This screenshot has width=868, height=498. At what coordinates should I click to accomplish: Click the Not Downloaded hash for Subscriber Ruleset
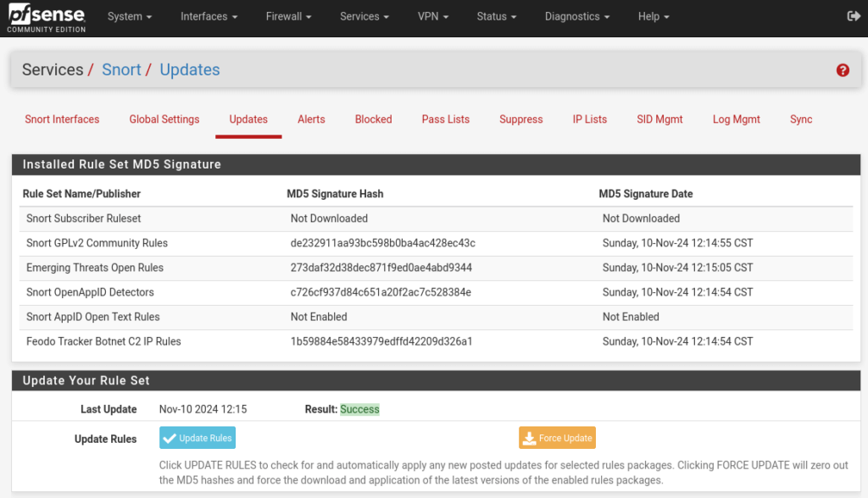tap(330, 219)
